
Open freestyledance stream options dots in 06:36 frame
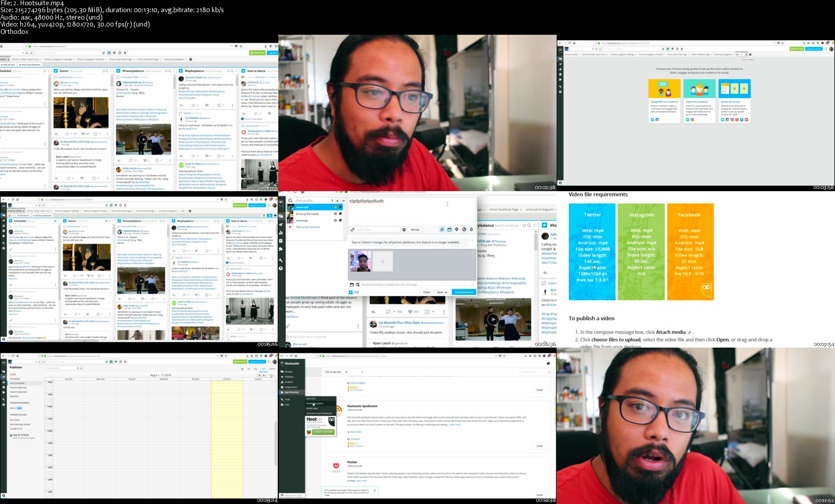tap(534, 225)
